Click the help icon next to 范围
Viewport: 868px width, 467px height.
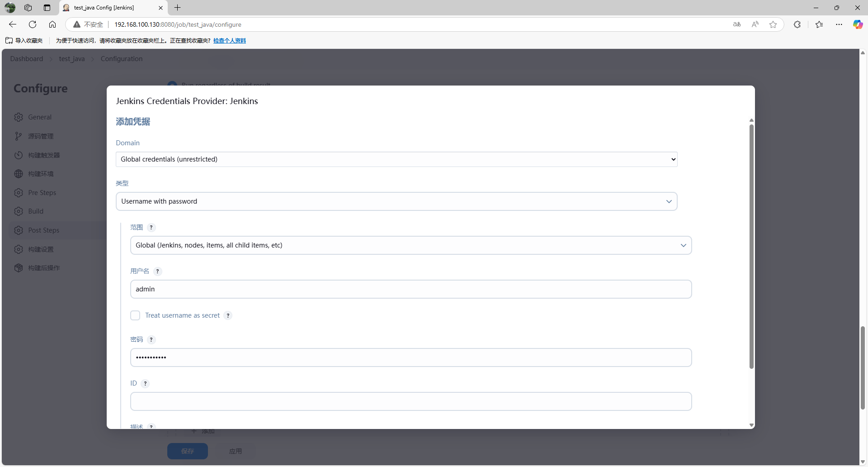151,228
